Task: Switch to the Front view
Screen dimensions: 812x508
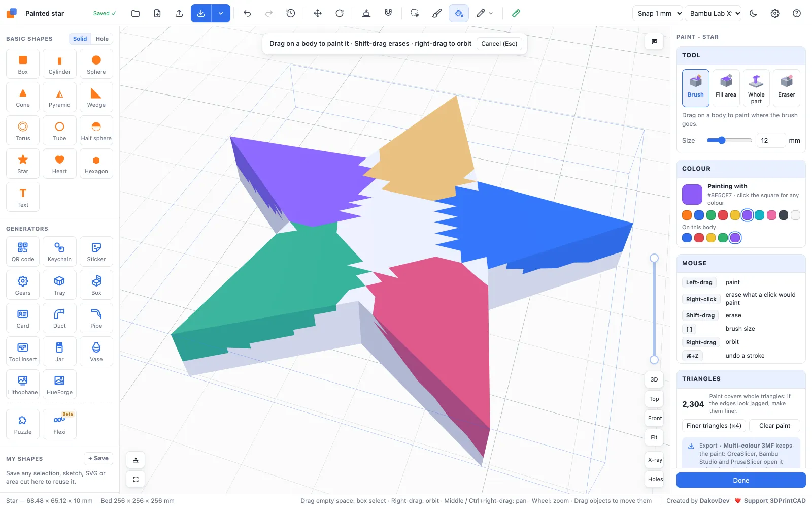Action: coord(655,418)
